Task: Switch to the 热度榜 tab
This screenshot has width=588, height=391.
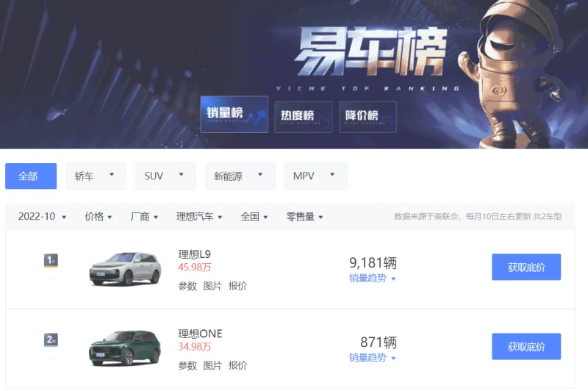Action: click(x=304, y=117)
